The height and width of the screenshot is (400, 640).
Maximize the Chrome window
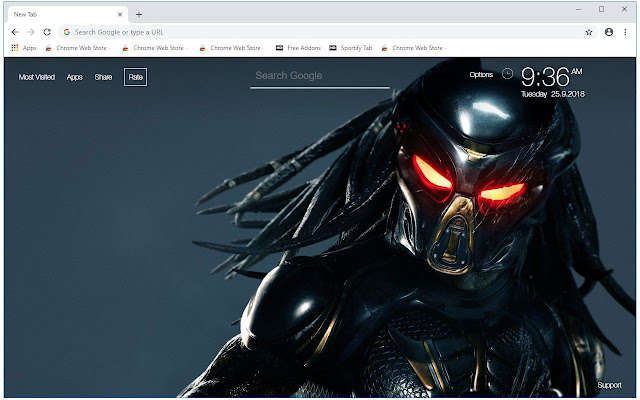click(601, 9)
